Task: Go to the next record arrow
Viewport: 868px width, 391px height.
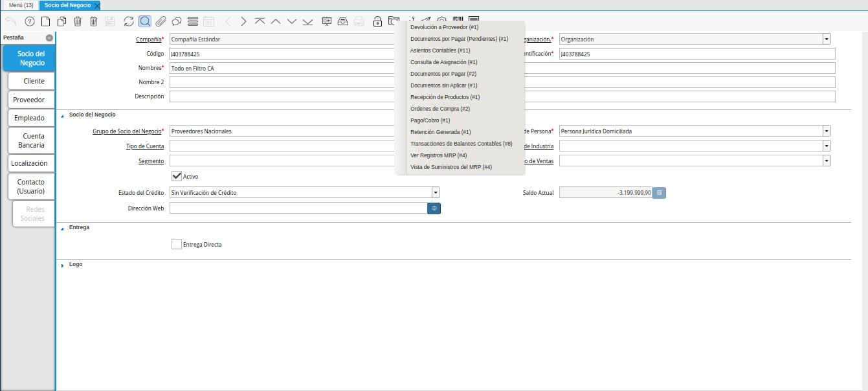Action: click(x=243, y=21)
